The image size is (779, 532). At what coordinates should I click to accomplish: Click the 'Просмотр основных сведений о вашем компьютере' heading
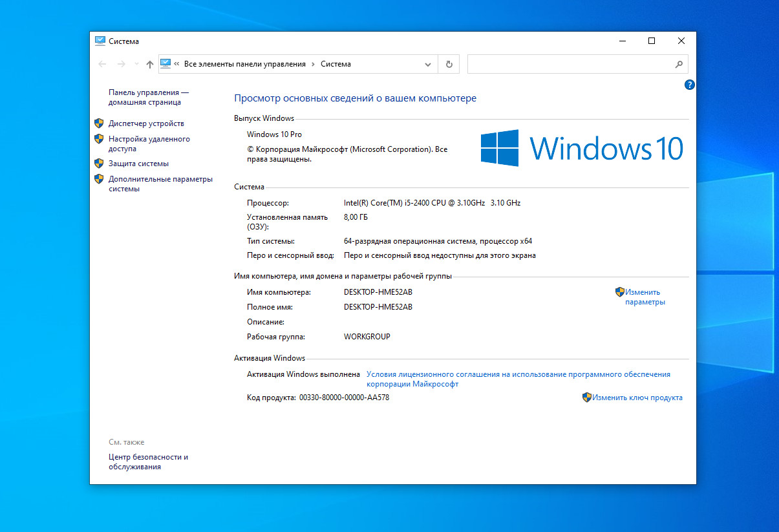355,98
